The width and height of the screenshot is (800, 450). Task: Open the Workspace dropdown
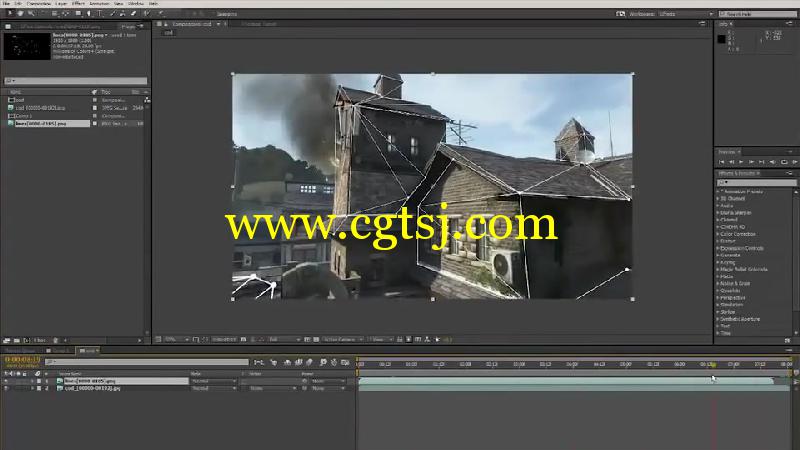coord(686,14)
